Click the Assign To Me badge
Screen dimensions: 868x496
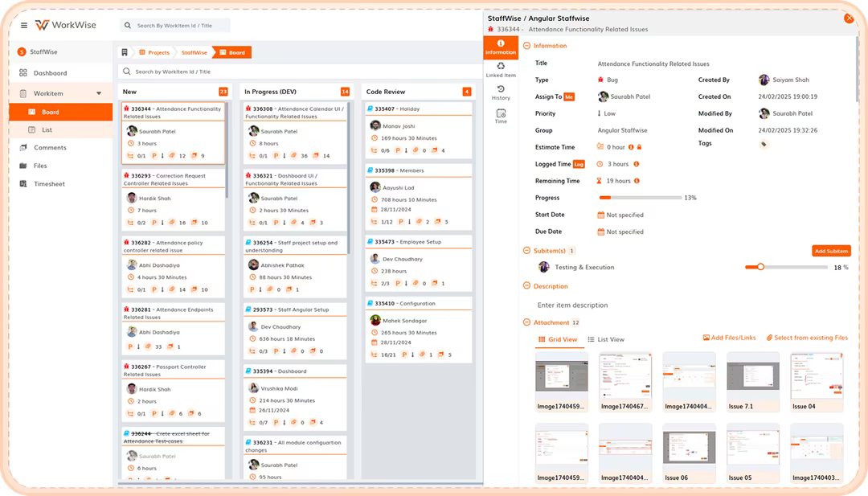568,97
